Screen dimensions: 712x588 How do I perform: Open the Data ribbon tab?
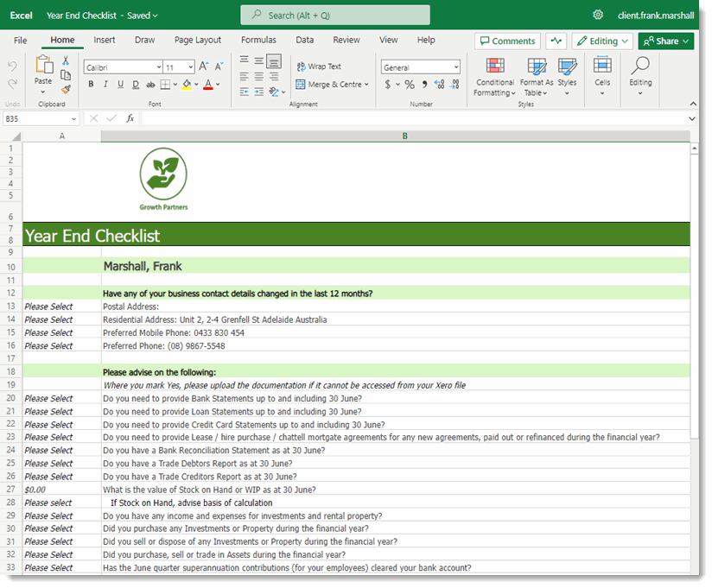[304, 39]
